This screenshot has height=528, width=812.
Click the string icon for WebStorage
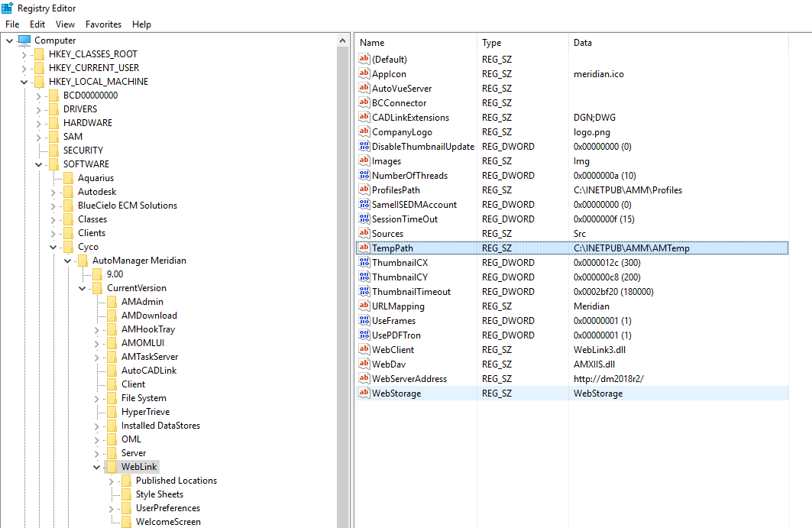(x=364, y=393)
